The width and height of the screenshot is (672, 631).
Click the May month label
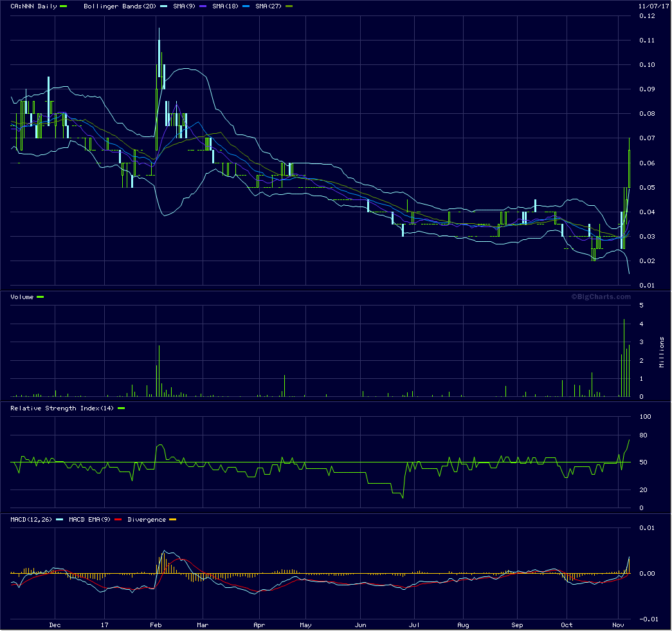click(x=305, y=625)
